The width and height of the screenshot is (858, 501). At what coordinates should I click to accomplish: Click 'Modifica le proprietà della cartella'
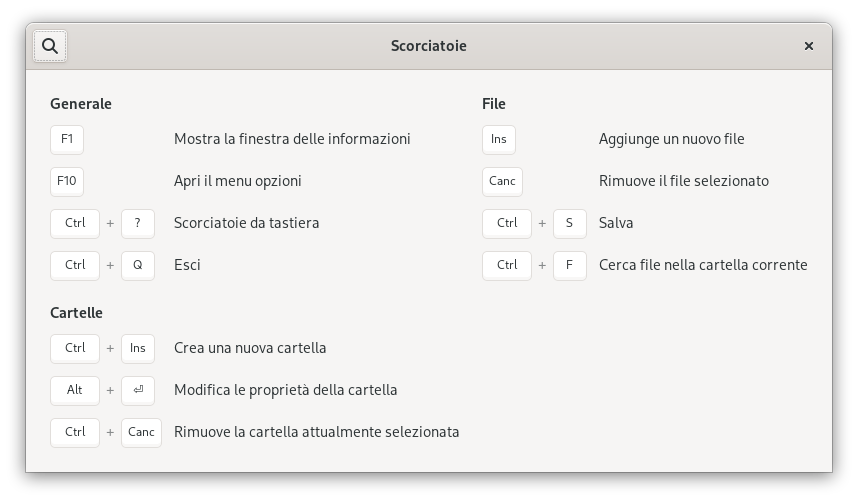click(x=286, y=391)
